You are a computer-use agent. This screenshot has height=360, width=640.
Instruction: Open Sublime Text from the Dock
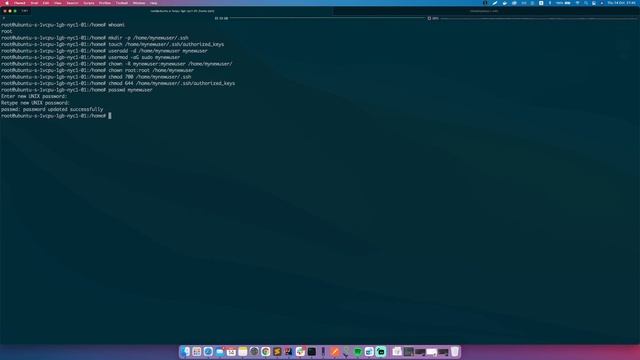pyautogui.click(x=277, y=351)
